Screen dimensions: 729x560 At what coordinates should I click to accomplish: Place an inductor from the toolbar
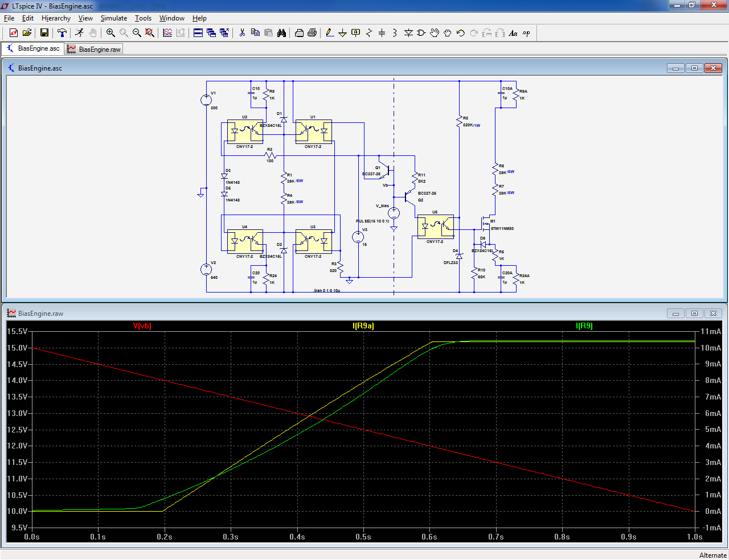coord(395,33)
